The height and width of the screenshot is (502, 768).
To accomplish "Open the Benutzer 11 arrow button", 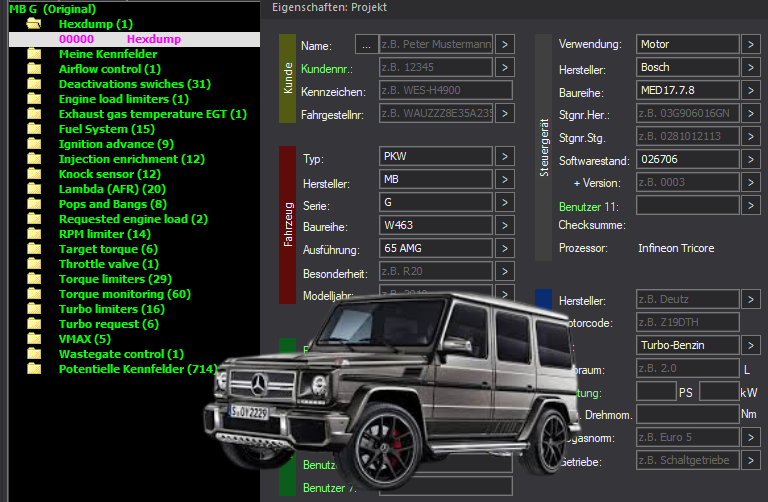I will tap(751, 205).
